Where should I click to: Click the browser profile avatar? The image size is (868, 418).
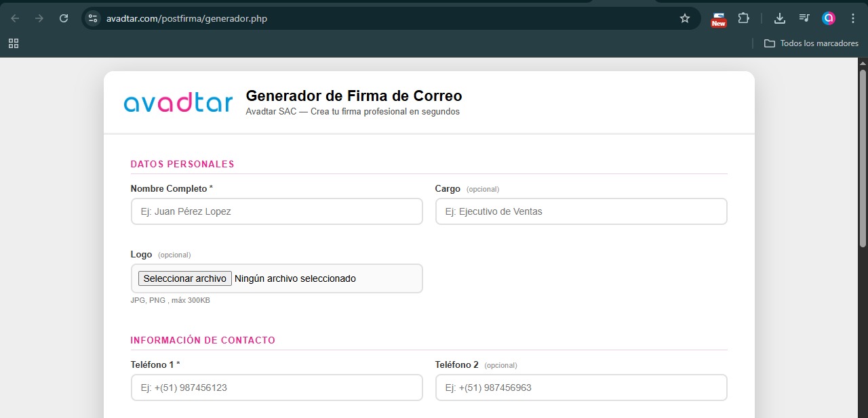(x=829, y=18)
